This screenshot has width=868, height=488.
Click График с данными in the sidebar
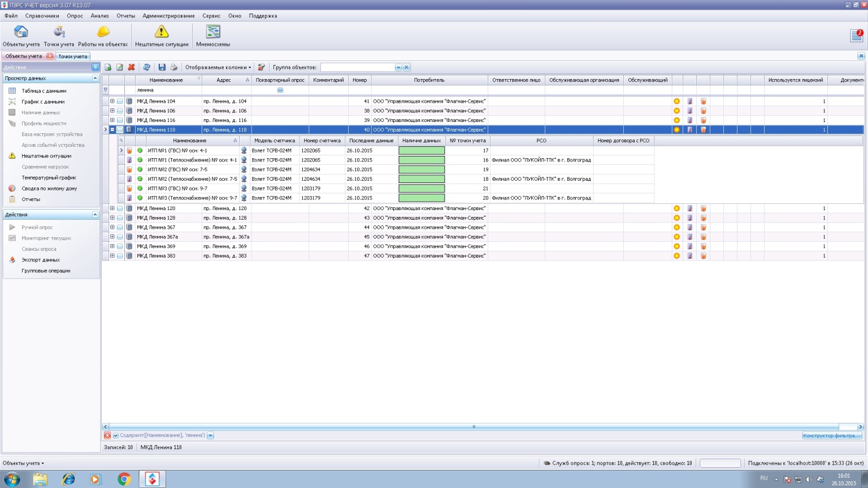click(x=43, y=102)
